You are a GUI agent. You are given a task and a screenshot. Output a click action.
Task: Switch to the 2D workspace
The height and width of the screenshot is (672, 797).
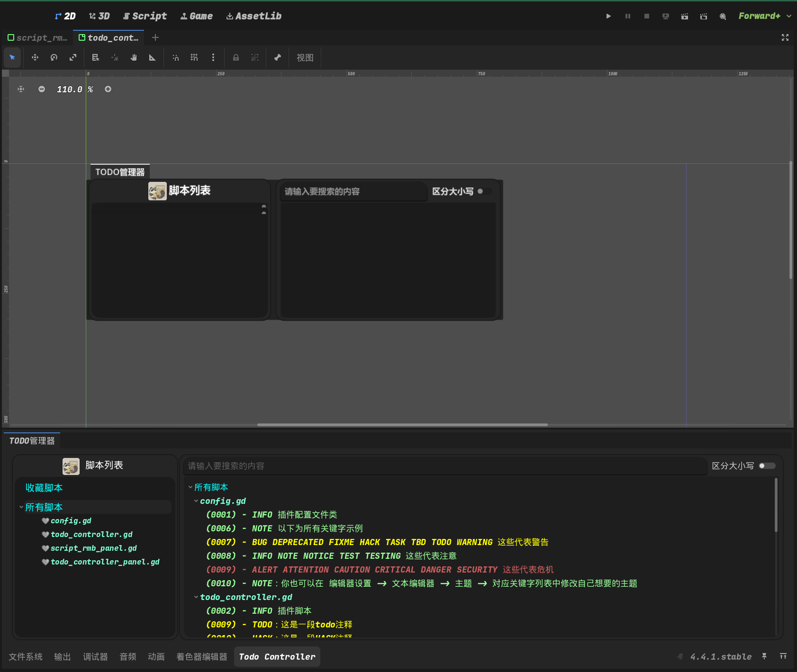(65, 16)
